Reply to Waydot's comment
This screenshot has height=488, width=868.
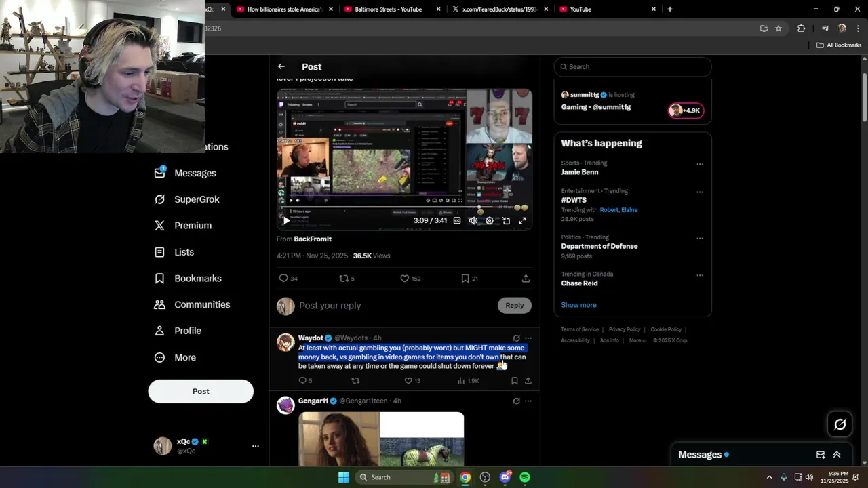305,381
